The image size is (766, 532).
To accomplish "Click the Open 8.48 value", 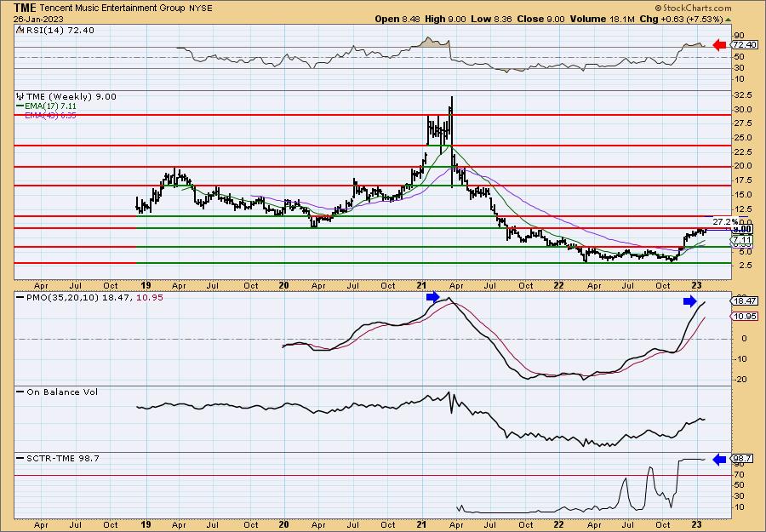I will pyautogui.click(x=397, y=19).
